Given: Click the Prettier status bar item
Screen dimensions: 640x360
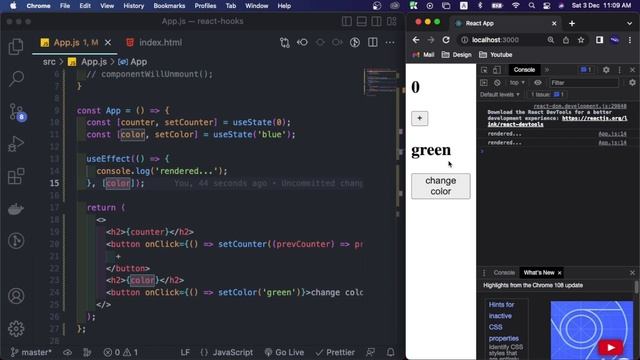Looking at the screenshot, I should pyautogui.click(x=335, y=352).
